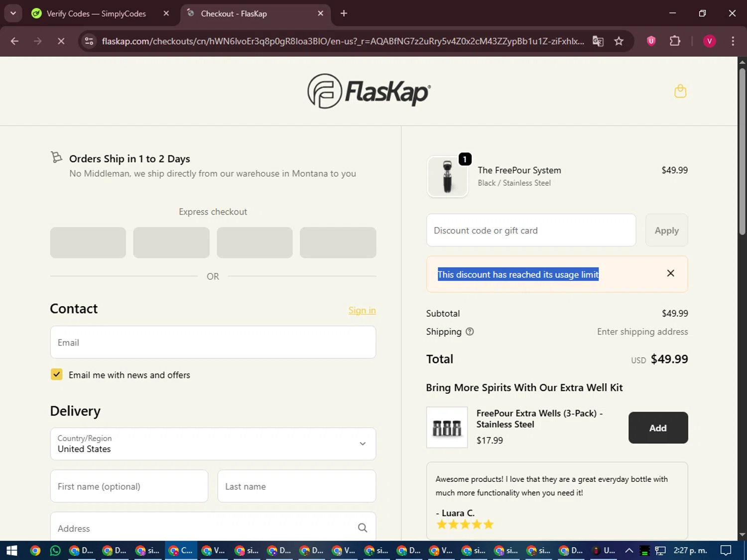Open Windows notification center
Image resolution: width=747 pixels, height=560 pixels.
pyautogui.click(x=726, y=550)
